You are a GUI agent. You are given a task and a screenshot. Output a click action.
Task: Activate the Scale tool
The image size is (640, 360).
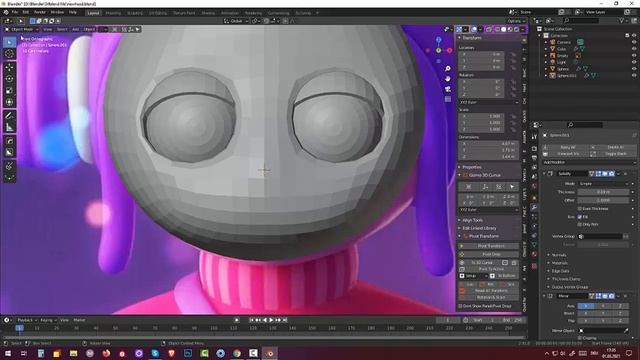pyautogui.click(x=10, y=90)
